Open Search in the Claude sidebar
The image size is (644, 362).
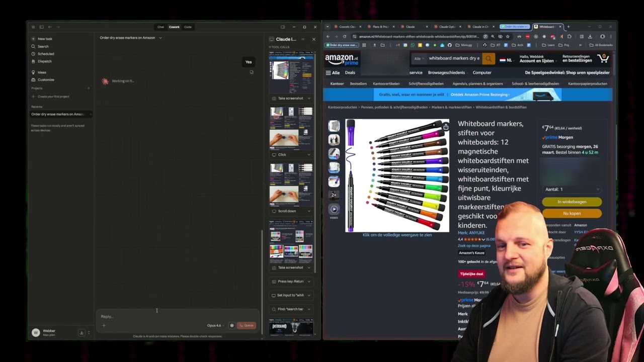pyautogui.click(x=40, y=46)
